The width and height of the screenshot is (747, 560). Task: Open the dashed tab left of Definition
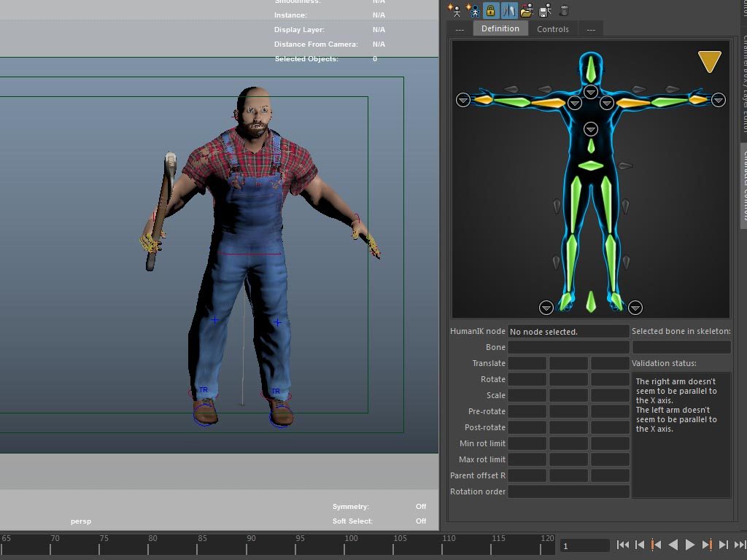pos(460,29)
